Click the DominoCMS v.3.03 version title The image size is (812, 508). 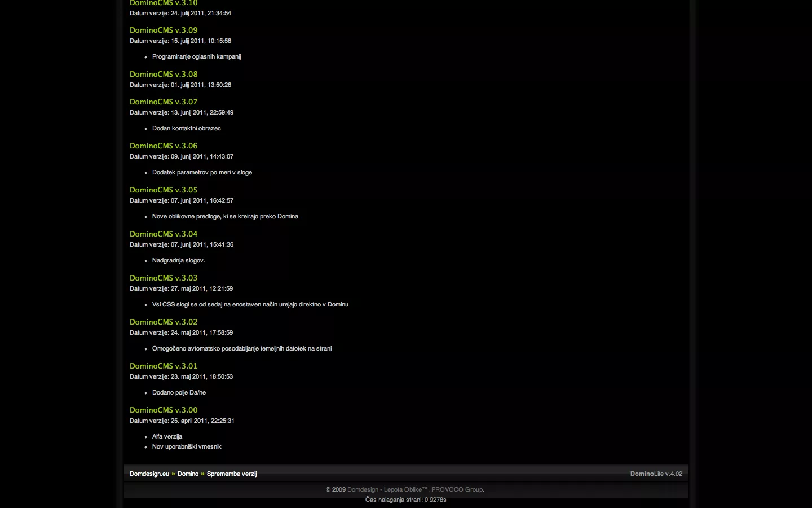pos(164,278)
